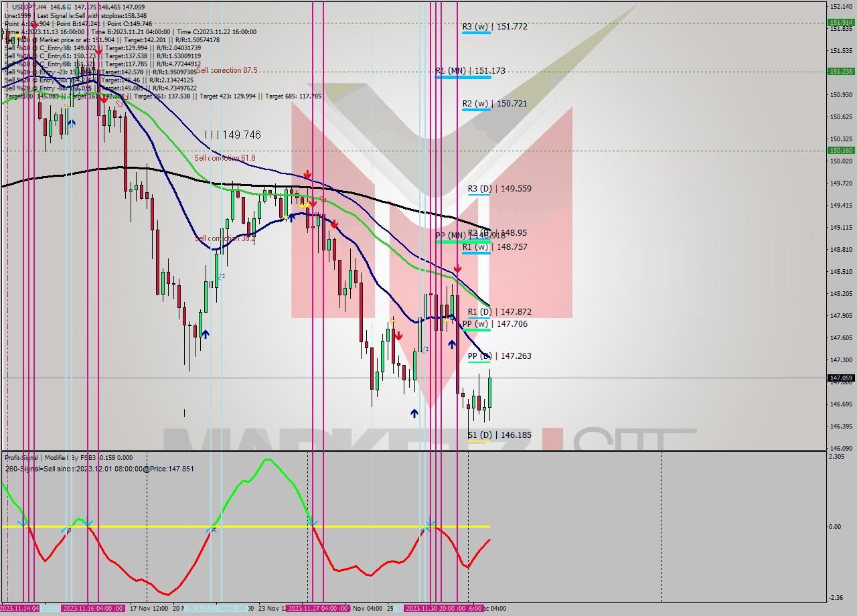Click the R1 (w) | 148.757 pivot label
857x616 pixels.
(494, 247)
